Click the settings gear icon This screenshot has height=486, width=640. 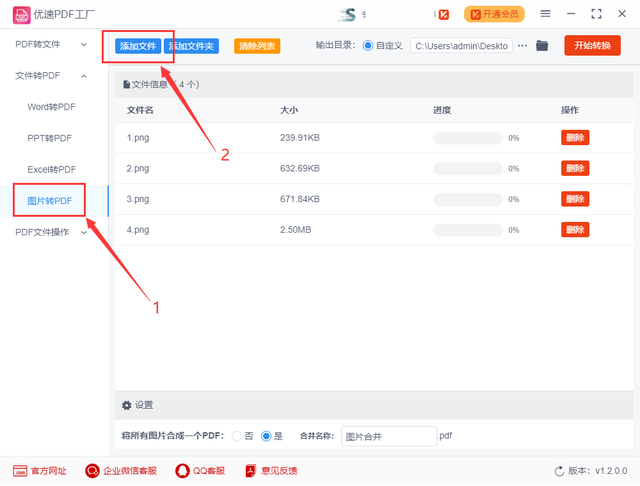[127, 405]
